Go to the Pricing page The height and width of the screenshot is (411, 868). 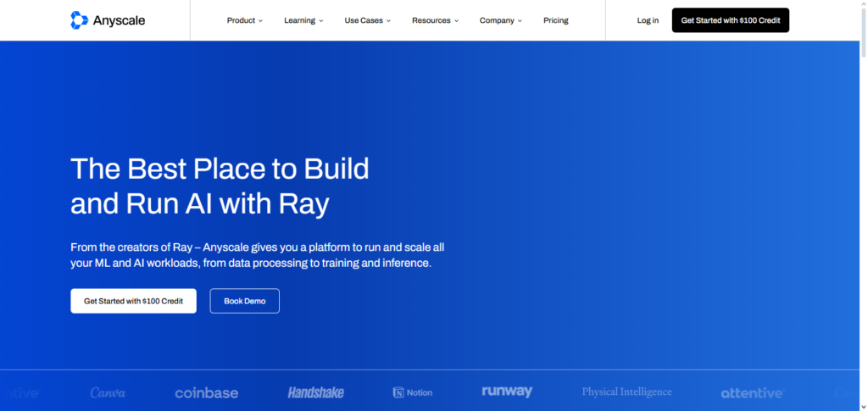tap(556, 20)
